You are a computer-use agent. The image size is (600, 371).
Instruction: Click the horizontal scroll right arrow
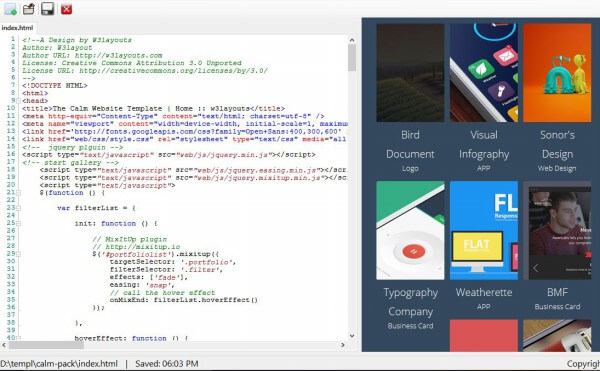click(343, 345)
